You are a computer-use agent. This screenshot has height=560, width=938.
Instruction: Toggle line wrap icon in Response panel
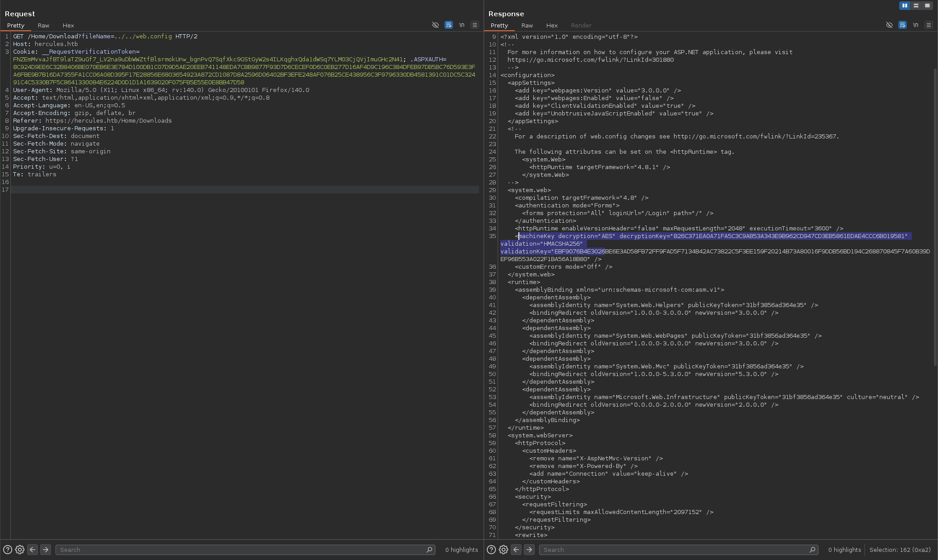902,25
